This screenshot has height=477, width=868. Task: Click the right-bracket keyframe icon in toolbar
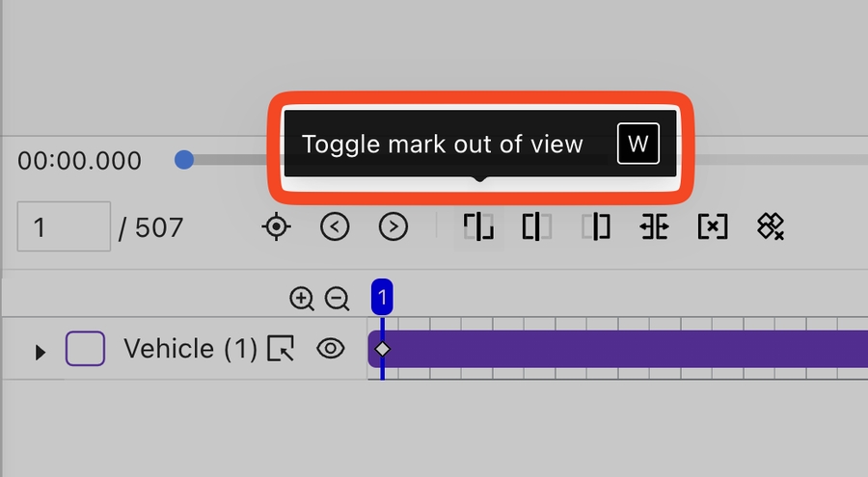click(596, 227)
